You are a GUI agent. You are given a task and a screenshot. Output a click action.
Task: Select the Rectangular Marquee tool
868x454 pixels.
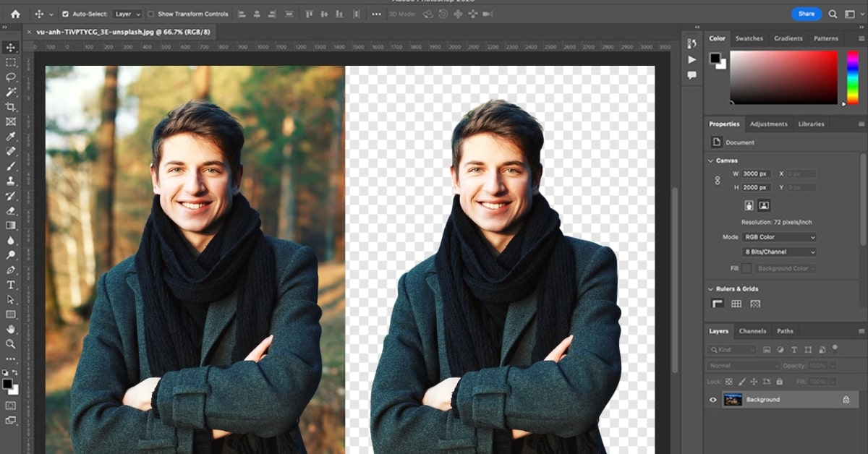[x=11, y=63]
